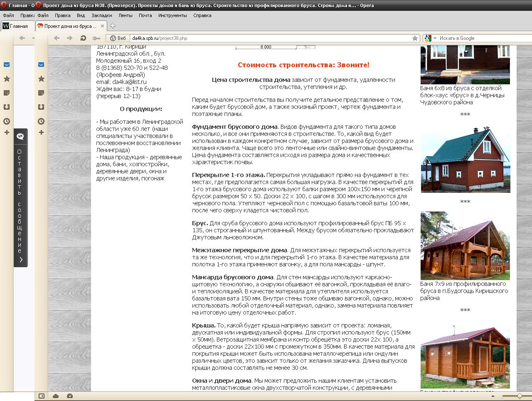Open the Ленты menu
The height and width of the screenshot is (401, 532).
126,15
